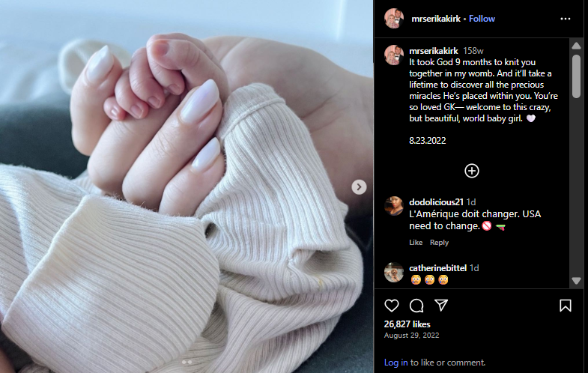The width and height of the screenshot is (588, 373).
Task: Follow mrserikakirk
Action: click(482, 19)
